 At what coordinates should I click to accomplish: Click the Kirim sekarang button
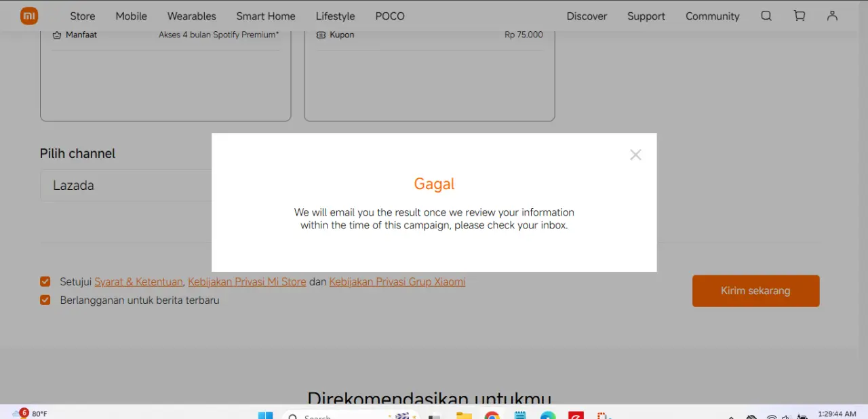[x=756, y=291]
